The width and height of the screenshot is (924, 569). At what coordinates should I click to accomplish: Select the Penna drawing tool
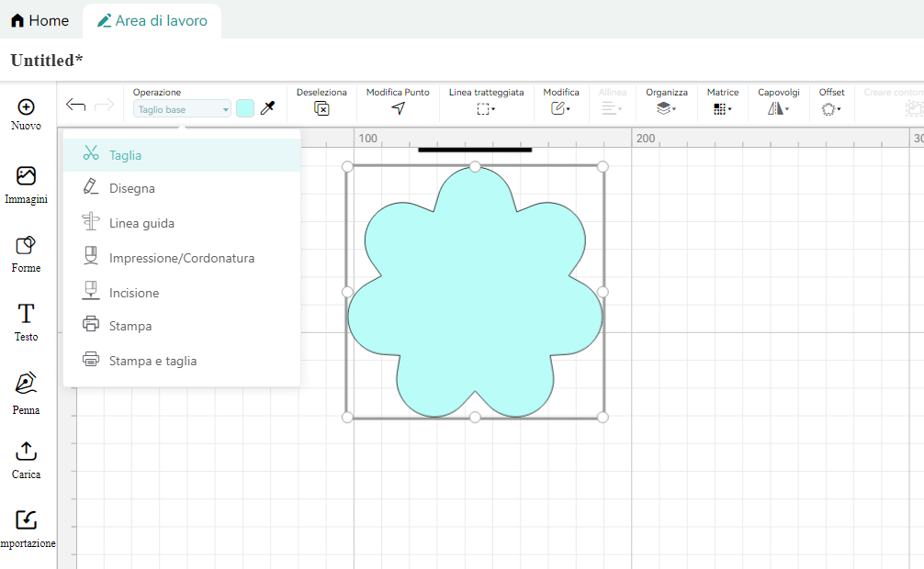26,384
